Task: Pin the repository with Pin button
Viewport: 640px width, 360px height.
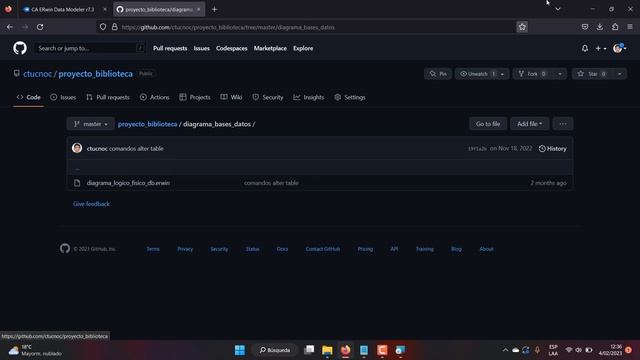Action: [438, 74]
